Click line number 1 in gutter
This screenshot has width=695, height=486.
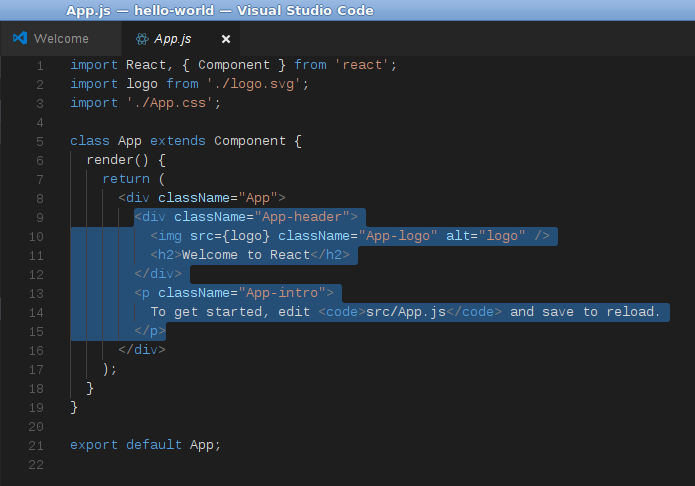click(x=40, y=66)
